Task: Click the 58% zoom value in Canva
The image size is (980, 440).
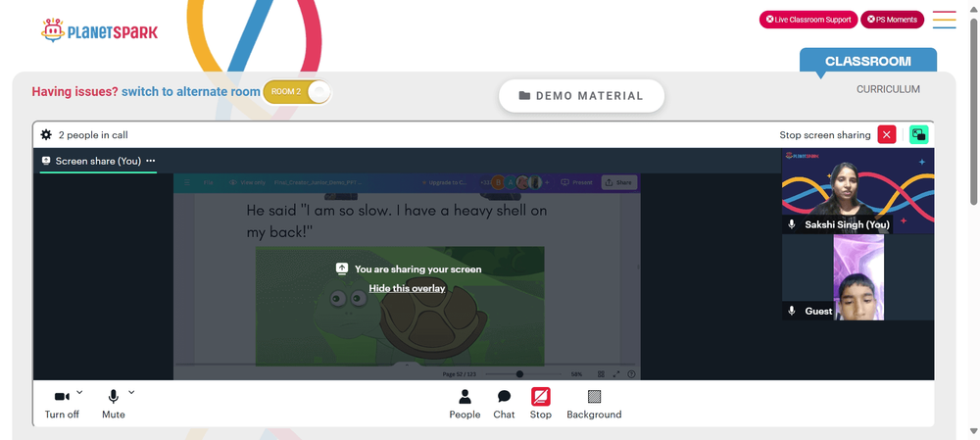Action: (575, 373)
